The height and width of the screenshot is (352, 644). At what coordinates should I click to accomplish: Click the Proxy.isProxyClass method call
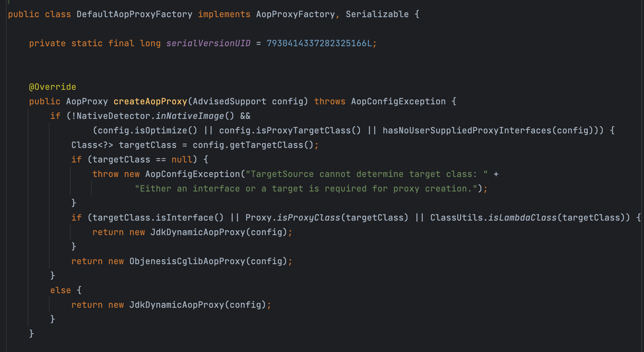coord(308,218)
